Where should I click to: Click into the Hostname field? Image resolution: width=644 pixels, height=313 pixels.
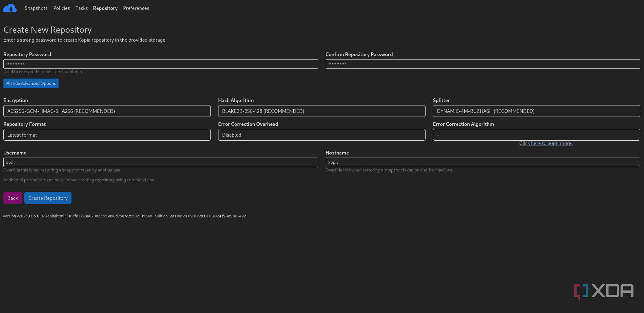[x=483, y=162]
